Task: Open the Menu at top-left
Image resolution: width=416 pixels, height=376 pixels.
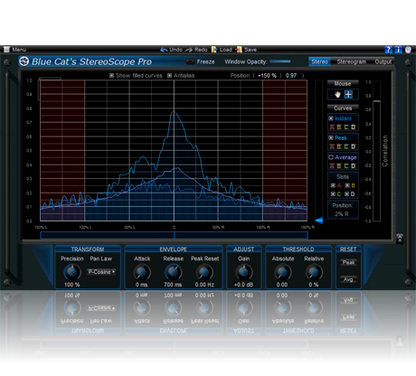Action: click(x=15, y=50)
